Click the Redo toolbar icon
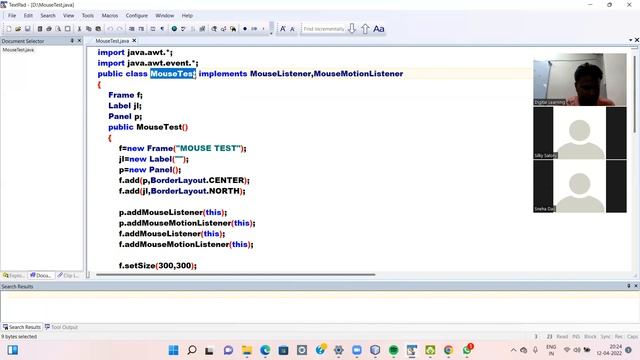 [x=120, y=29]
